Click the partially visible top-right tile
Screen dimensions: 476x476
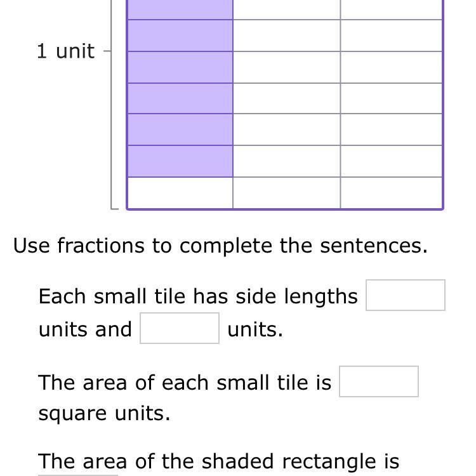(x=391, y=9)
